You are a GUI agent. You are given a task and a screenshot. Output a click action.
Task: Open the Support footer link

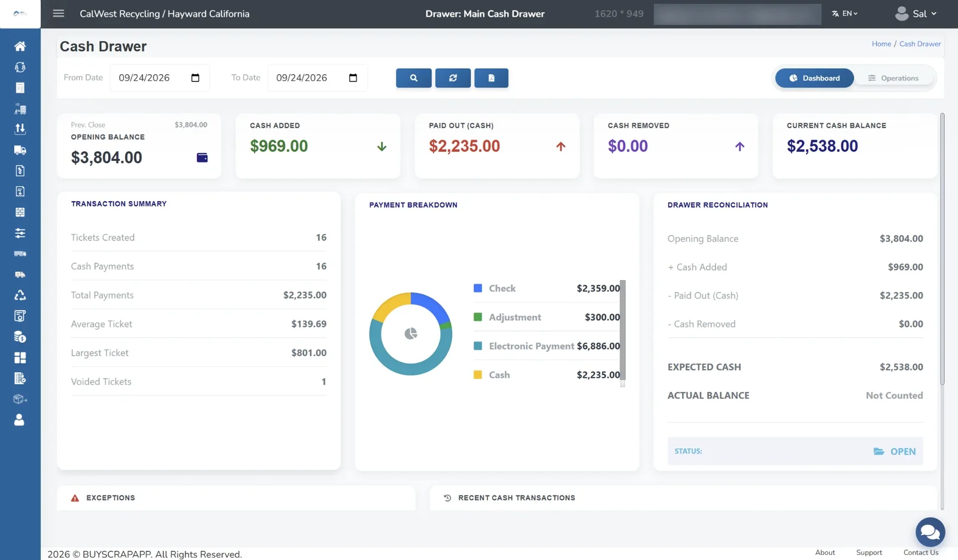(869, 552)
